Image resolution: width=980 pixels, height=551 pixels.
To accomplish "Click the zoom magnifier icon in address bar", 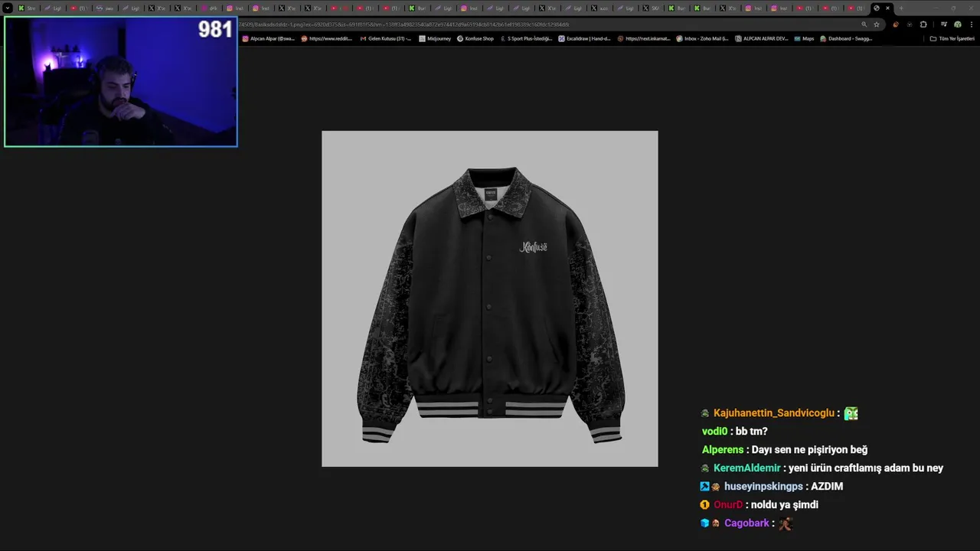I will (864, 24).
